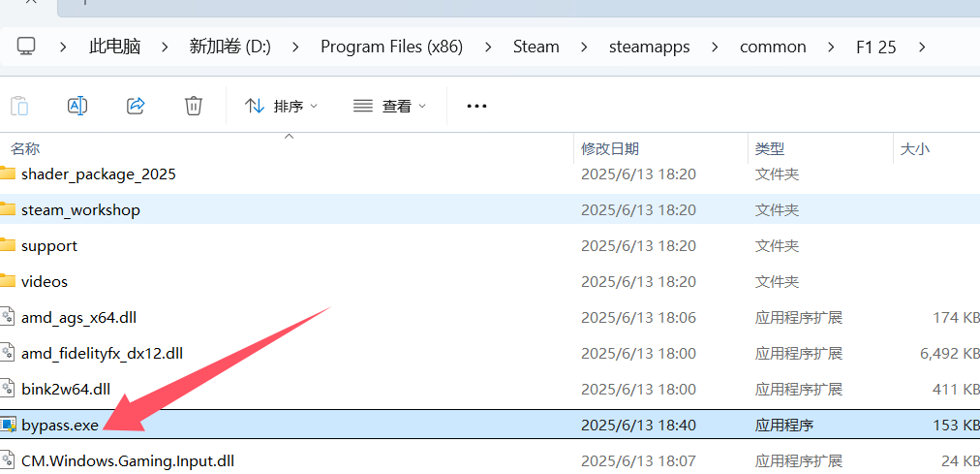980x474 pixels.
Task: Expand chevron after Program Files (x86)
Action: click(488, 47)
